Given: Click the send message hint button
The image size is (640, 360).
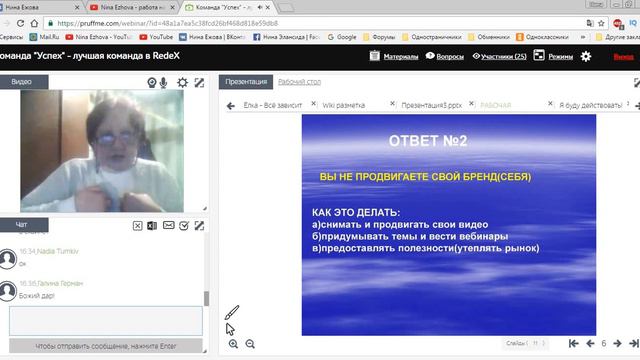Looking at the screenshot, I should 106,346.
